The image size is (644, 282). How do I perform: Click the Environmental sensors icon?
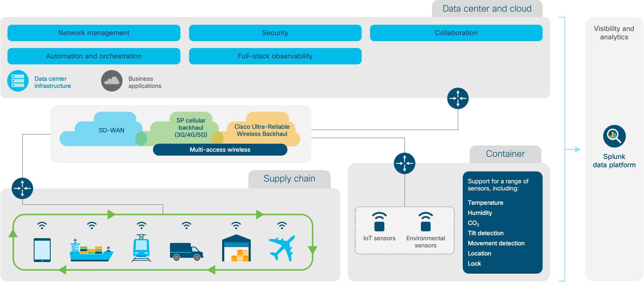(426, 222)
